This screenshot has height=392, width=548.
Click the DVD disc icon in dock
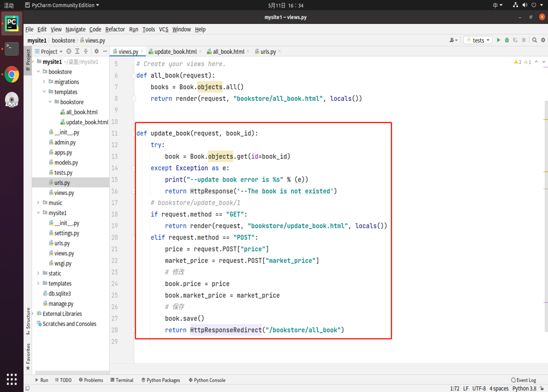(12, 100)
